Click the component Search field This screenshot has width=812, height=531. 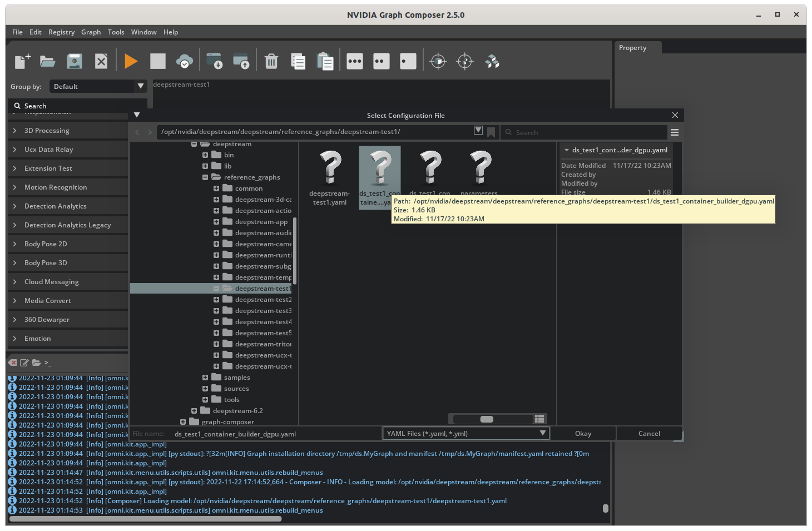[78, 106]
